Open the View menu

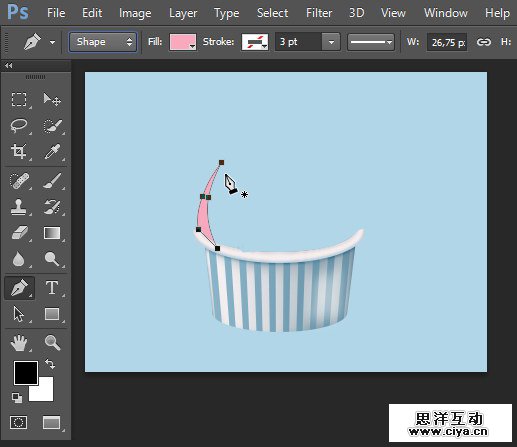click(393, 13)
